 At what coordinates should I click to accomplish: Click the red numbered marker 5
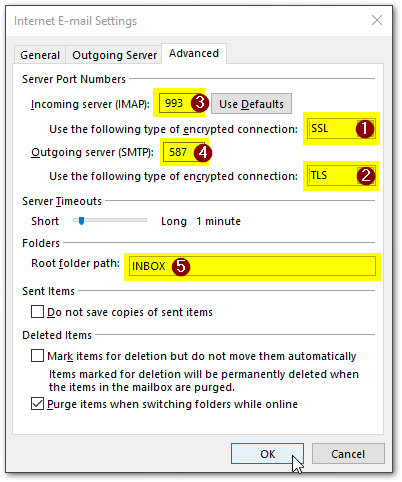tap(181, 266)
